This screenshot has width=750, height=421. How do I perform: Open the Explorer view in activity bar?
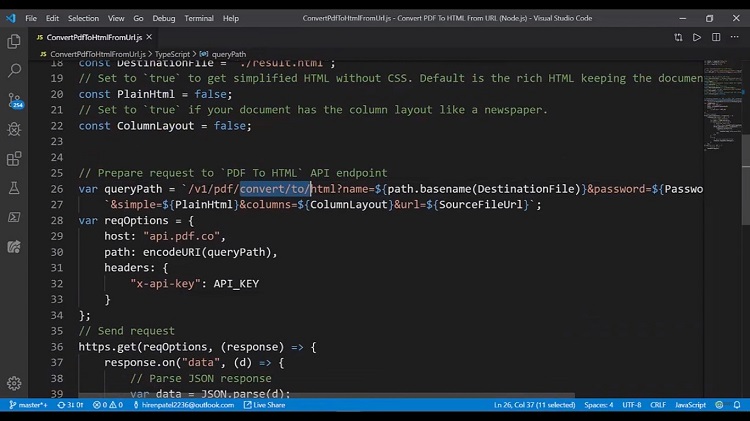14,42
